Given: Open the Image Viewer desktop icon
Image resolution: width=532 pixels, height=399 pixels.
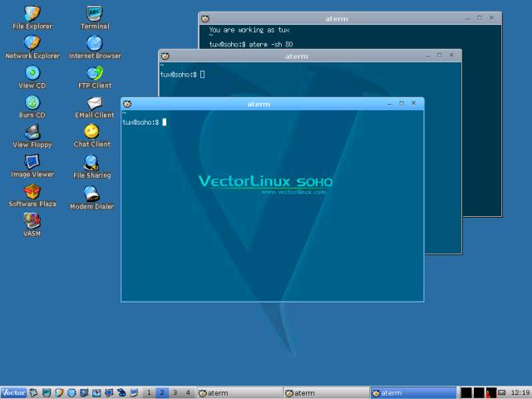Looking at the screenshot, I should click(x=32, y=166).
